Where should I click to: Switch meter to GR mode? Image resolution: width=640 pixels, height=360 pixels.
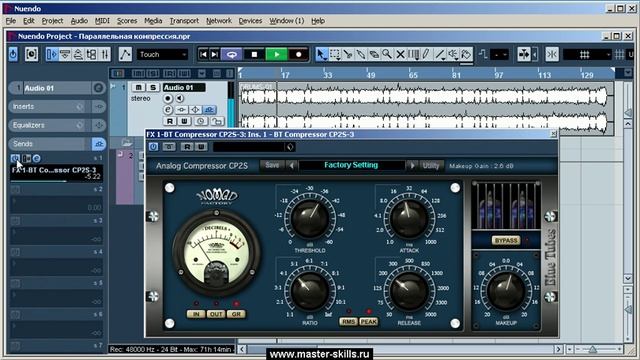[236, 314]
